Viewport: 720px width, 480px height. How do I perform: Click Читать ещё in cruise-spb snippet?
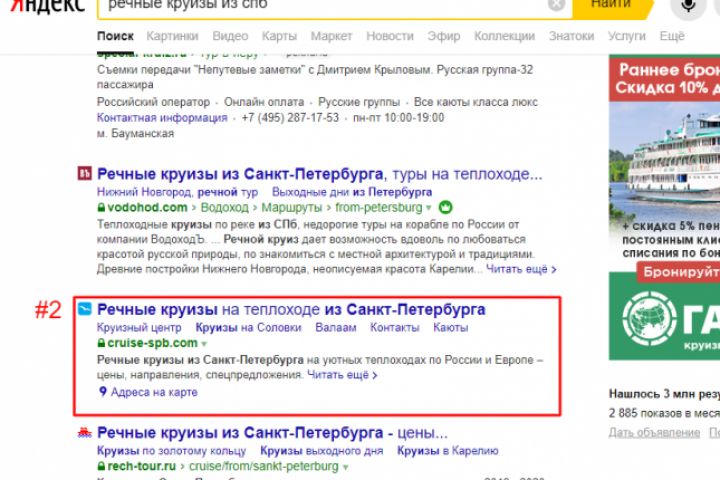tap(342, 375)
